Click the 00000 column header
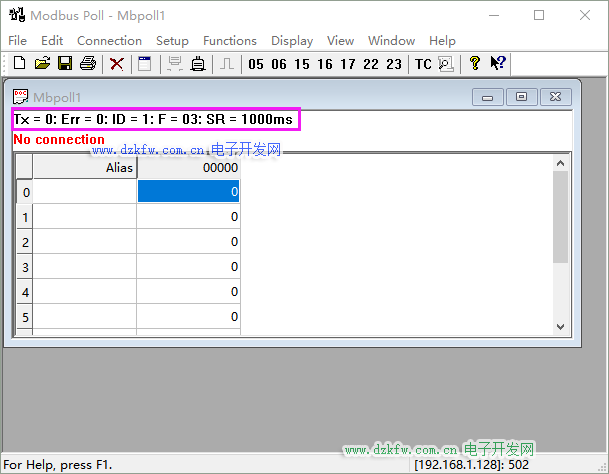 pyautogui.click(x=188, y=168)
